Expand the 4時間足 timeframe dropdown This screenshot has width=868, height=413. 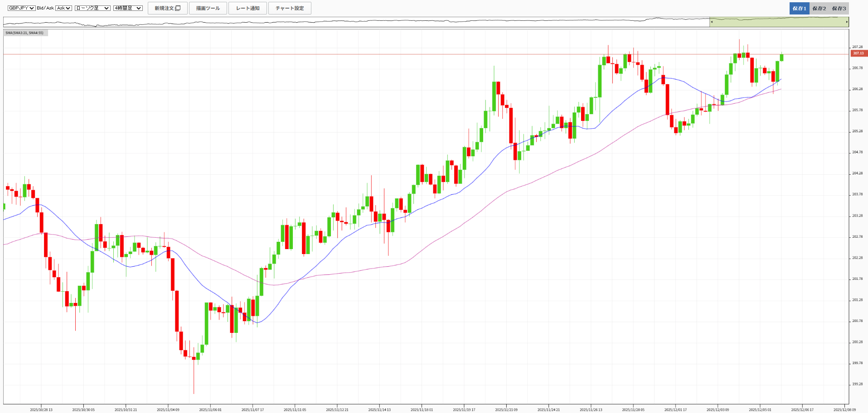tap(128, 8)
